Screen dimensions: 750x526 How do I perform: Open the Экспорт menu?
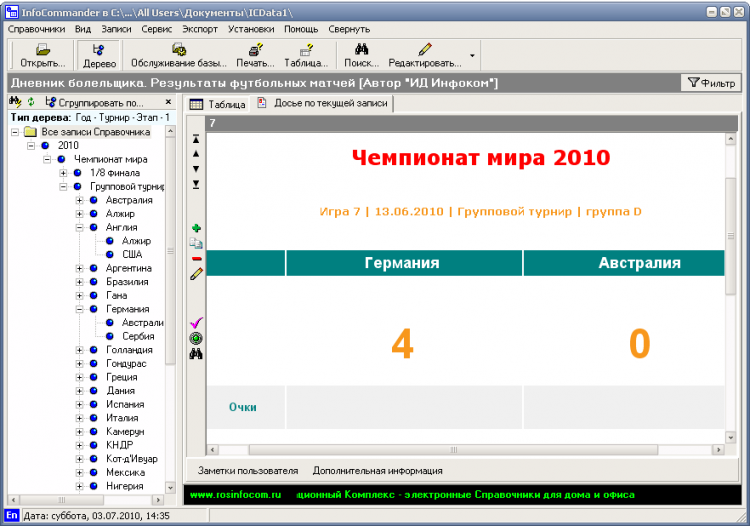click(200, 29)
